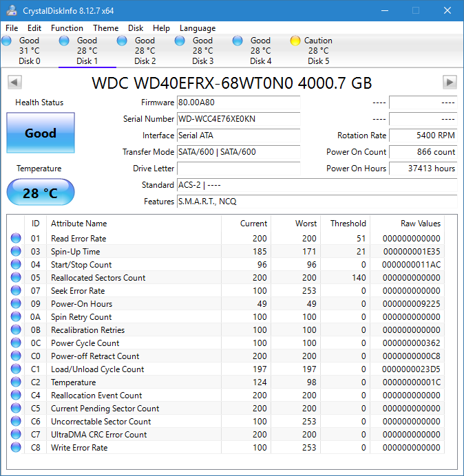The height and width of the screenshot is (476, 464).
Task: Click status orb for Recalibration Retries
Action: click(16, 329)
